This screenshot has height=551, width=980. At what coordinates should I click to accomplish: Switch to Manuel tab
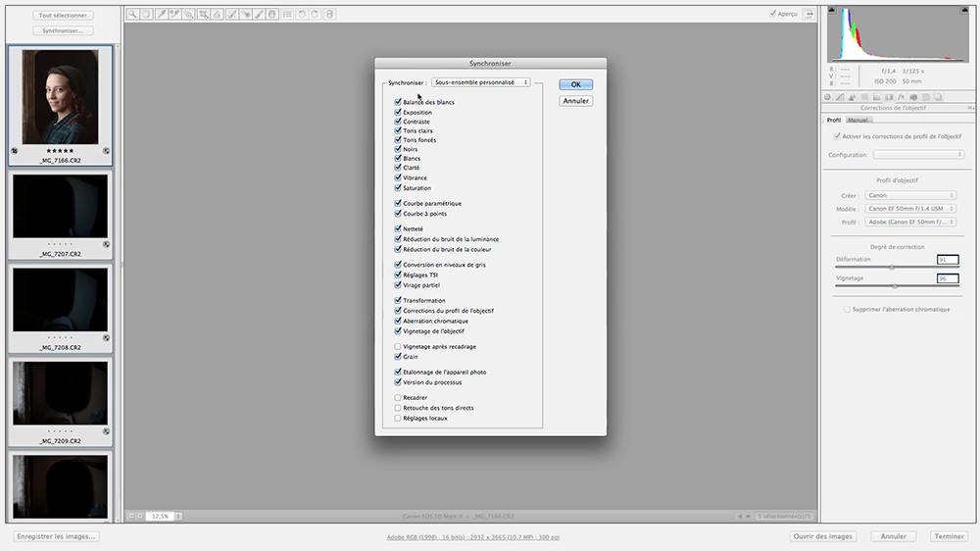[x=858, y=120]
